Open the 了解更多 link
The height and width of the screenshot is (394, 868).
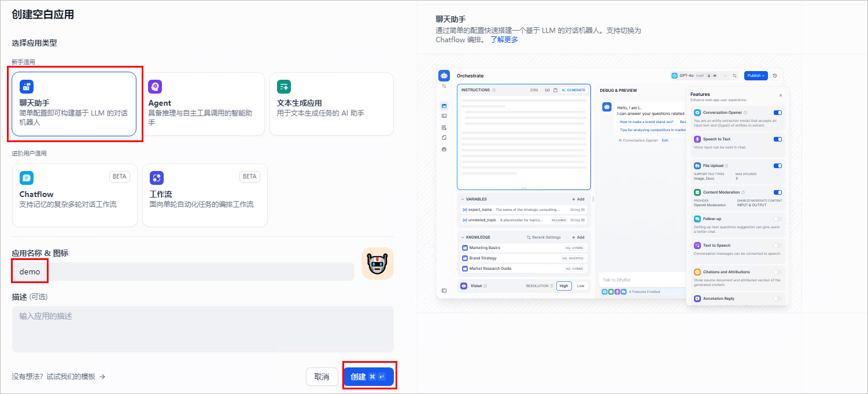(504, 40)
